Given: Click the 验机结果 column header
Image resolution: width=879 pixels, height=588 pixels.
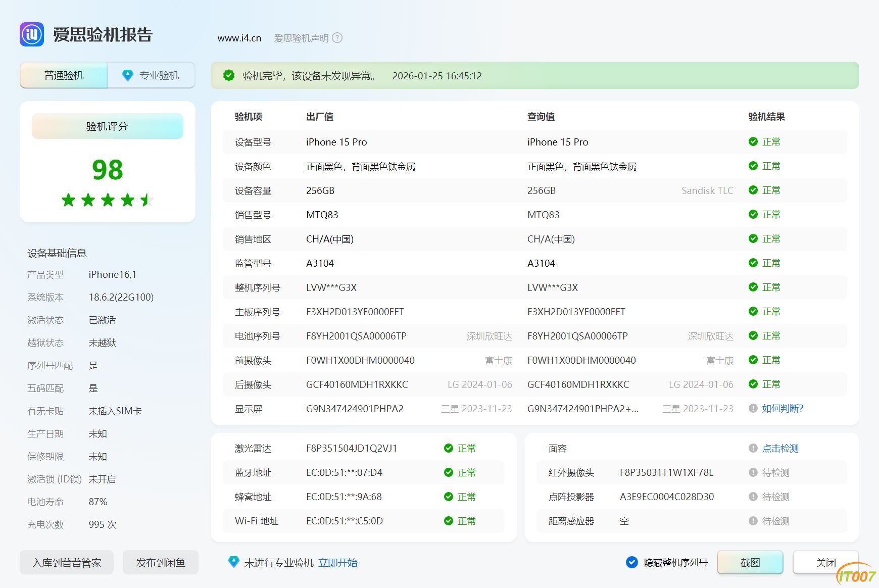Looking at the screenshot, I should [x=766, y=117].
